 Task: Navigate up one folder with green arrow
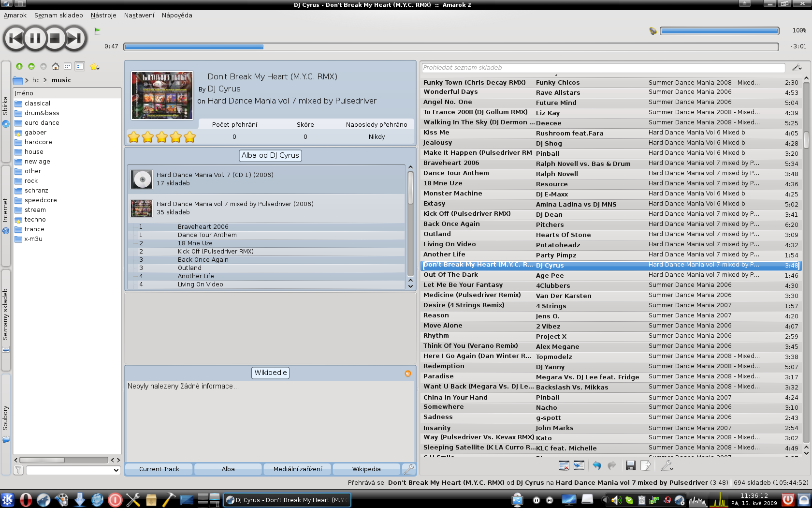(19, 66)
